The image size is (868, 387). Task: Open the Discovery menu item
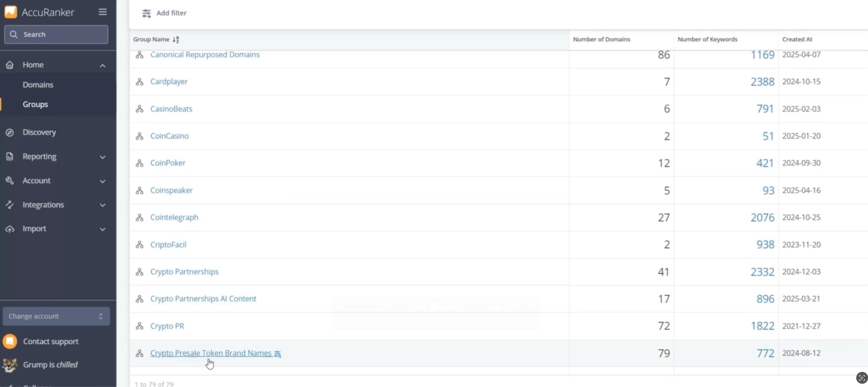click(x=39, y=132)
